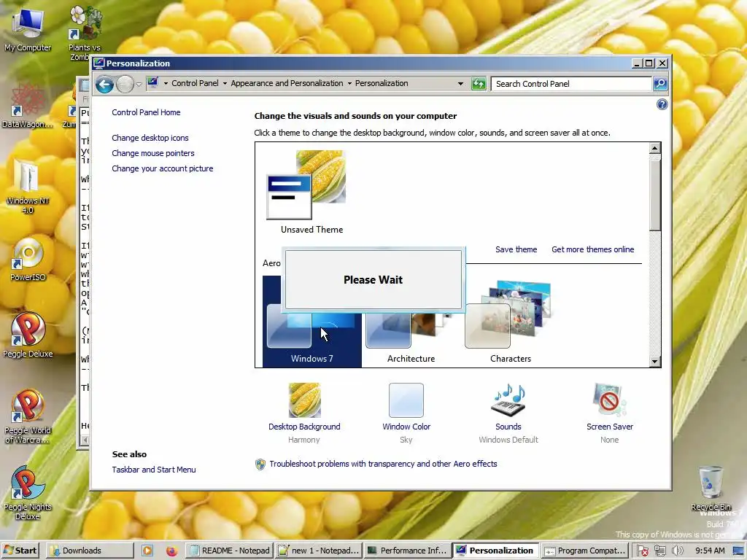The width and height of the screenshot is (747, 560).
Task: Switch to new 1 - Notepad taskbar button
Action: coord(319,551)
